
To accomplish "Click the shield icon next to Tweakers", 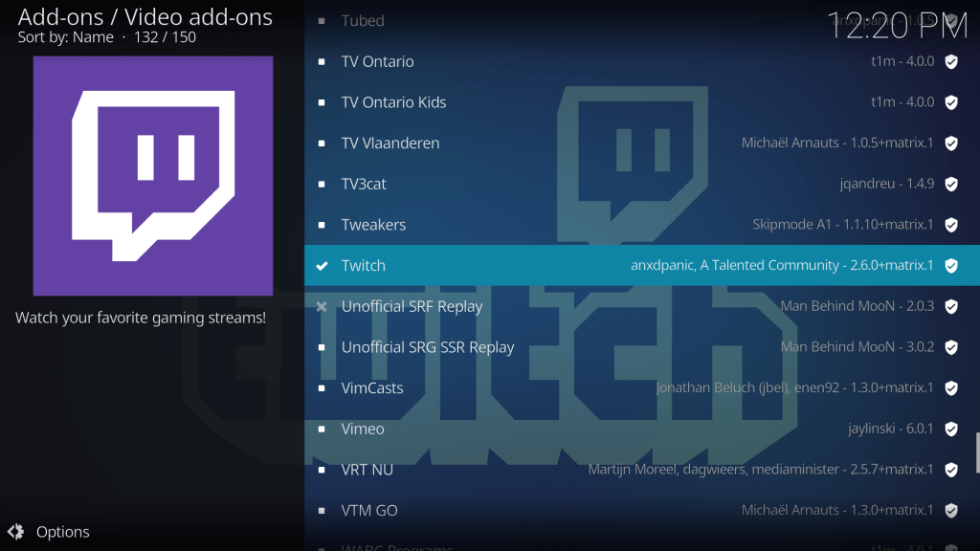I will pos(950,225).
